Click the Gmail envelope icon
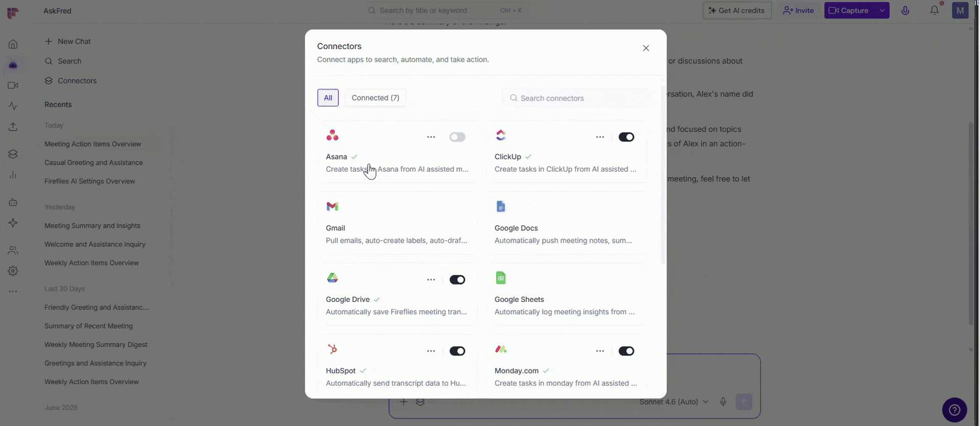980x426 pixels. pos(332,206)
